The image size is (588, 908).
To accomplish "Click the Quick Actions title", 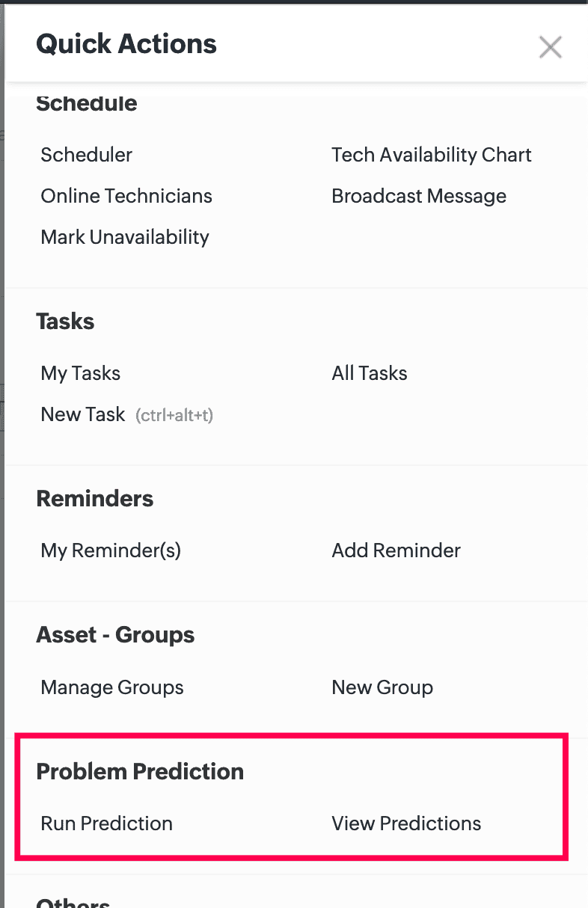I will point(126,44).
